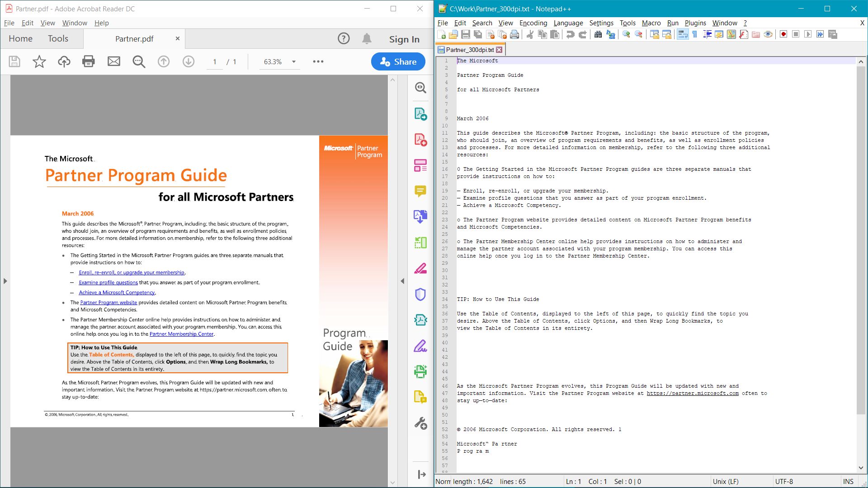Select the Partner_300dpi.txt tab in Notepad++

(x=470, y=50)
